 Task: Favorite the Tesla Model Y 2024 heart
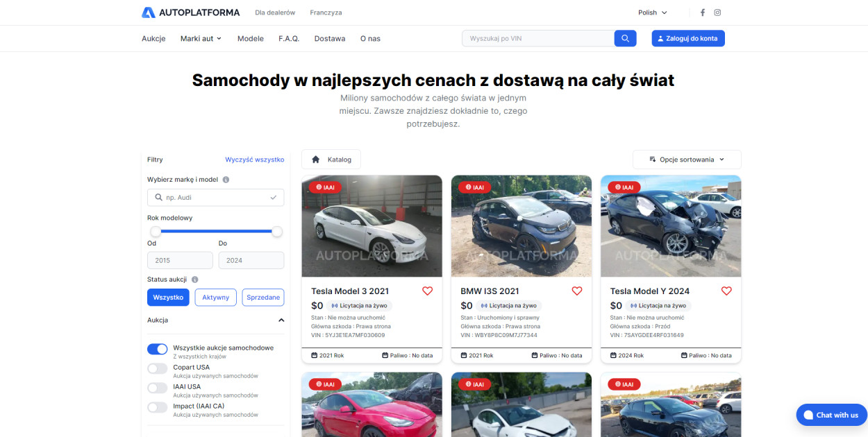[x=726, y=291]
